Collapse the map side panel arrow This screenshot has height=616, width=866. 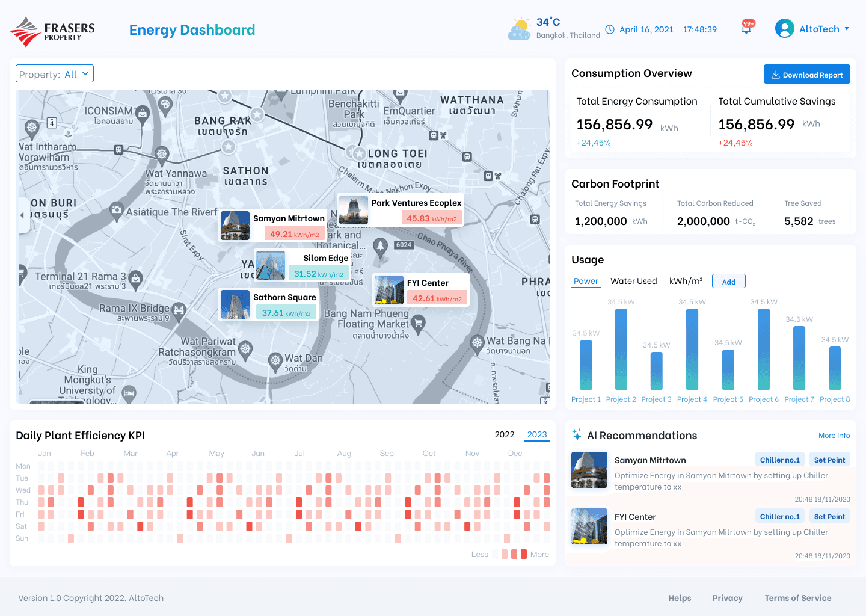click(x=23, y=215)
